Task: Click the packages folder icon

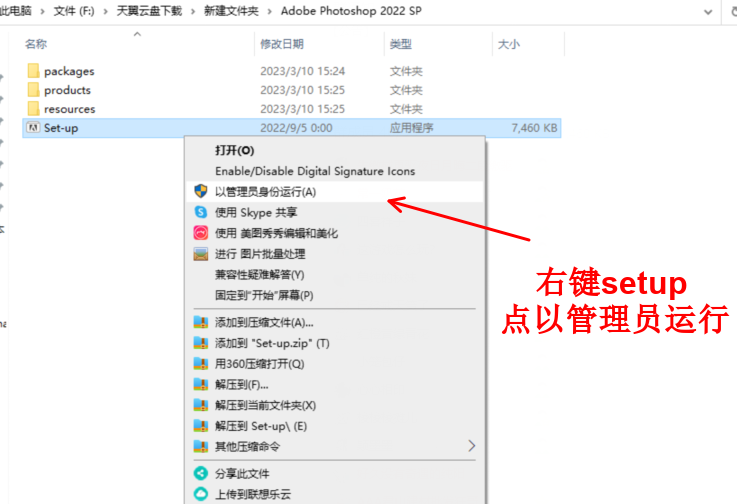Action: [33, 71]
